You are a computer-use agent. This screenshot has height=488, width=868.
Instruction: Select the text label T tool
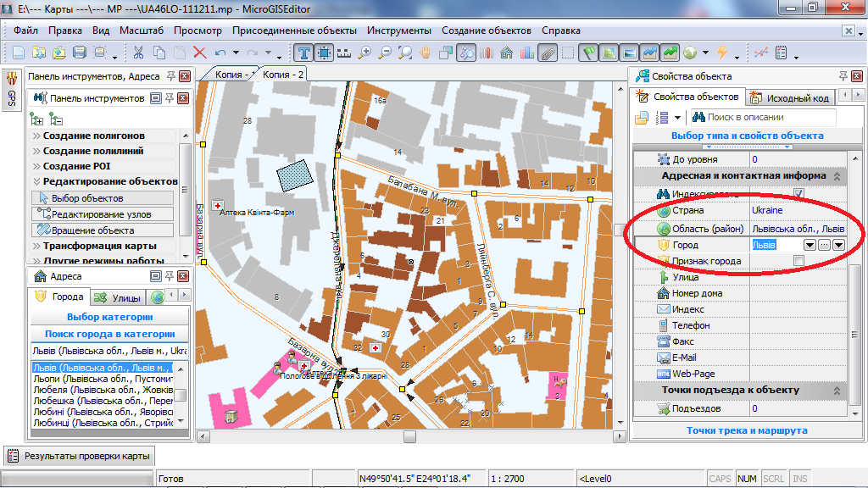304,53
